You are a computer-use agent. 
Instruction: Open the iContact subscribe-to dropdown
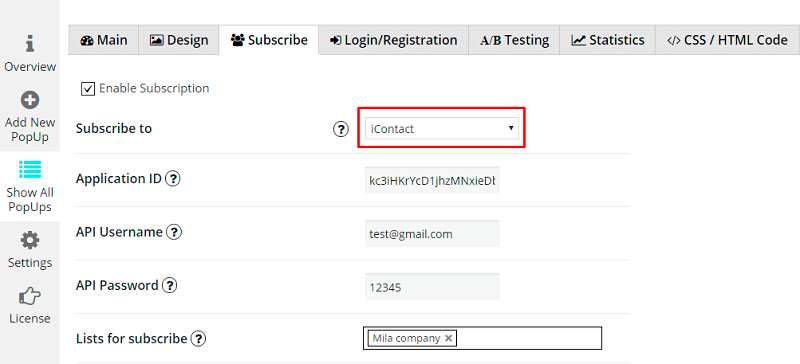pos(442,129)
